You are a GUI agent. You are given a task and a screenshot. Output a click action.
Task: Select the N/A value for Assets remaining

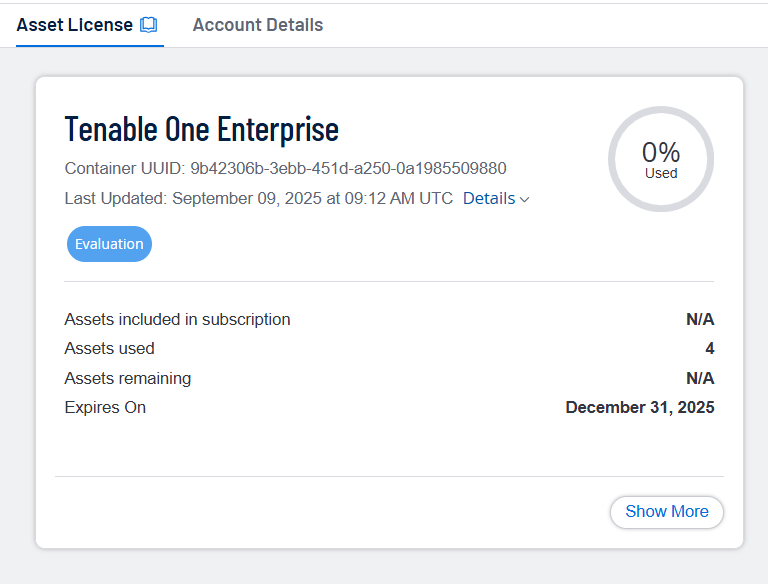699,378
